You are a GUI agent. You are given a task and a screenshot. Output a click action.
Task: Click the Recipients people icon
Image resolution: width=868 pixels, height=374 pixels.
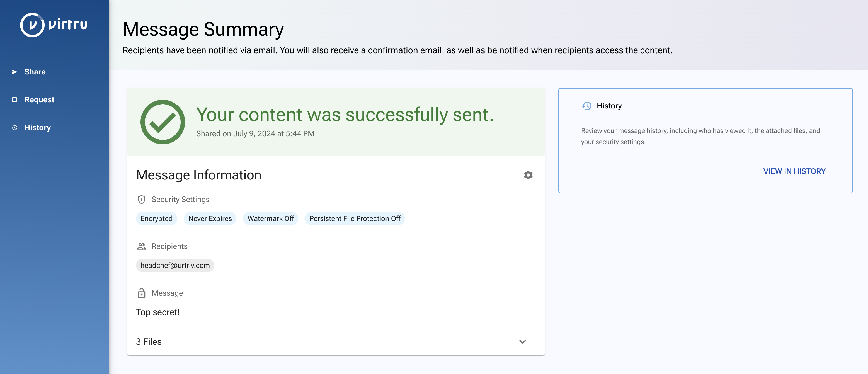pyautogui.click(x=142, y=246)
